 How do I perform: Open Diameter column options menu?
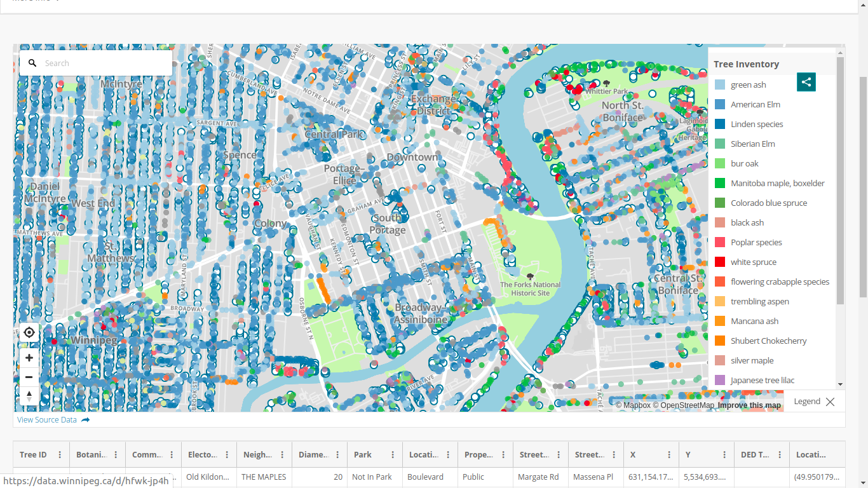[337, 455]
